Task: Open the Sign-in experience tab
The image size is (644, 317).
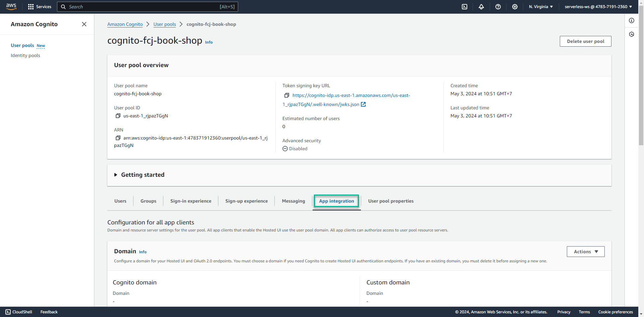Action: click(x=191, y=201)
